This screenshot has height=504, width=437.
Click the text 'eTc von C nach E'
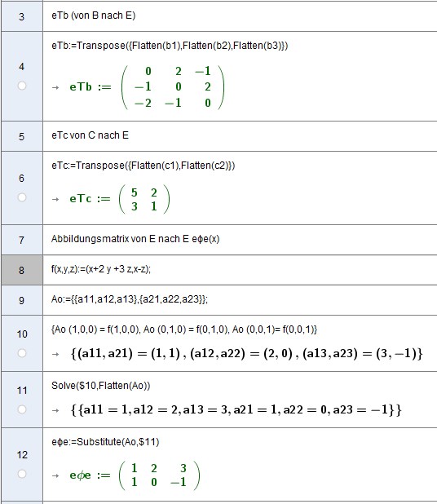pyautogui.click(x=90, y=135)
